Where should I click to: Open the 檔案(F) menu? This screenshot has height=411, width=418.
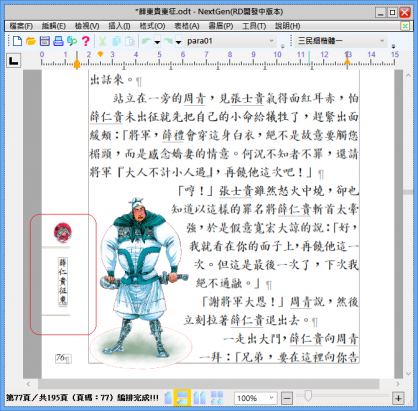pos(21,26)
